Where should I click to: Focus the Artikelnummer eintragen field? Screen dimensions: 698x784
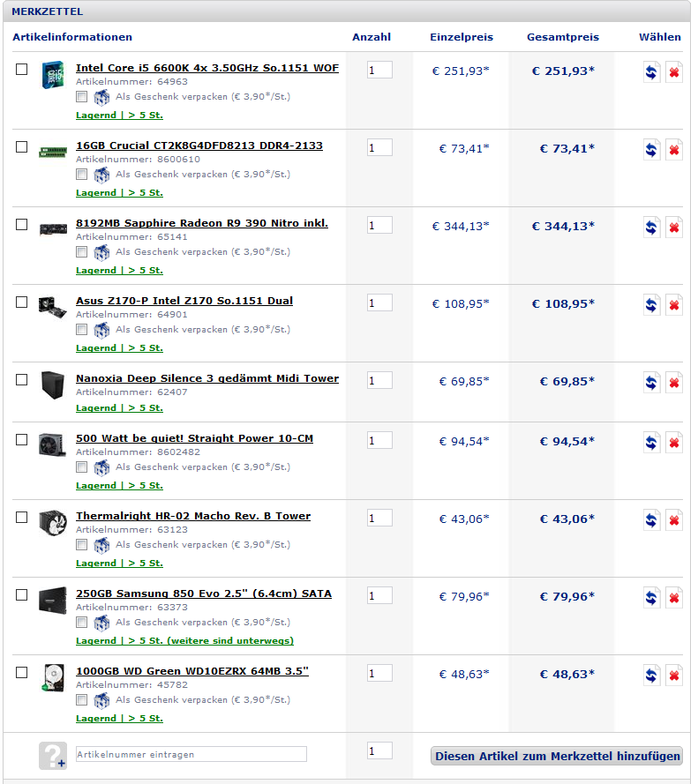pos(191,754)
